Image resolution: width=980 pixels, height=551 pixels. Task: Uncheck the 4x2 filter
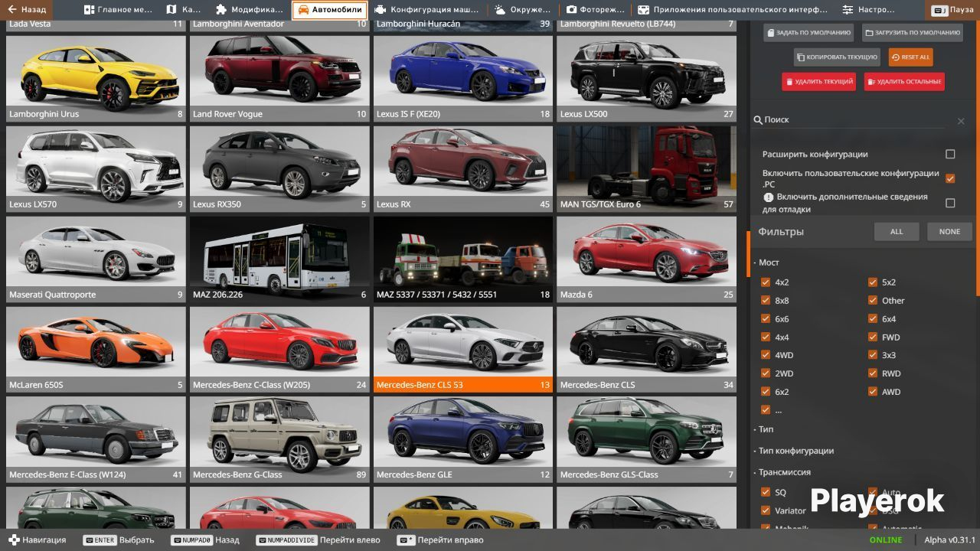(x=766, y=282)
